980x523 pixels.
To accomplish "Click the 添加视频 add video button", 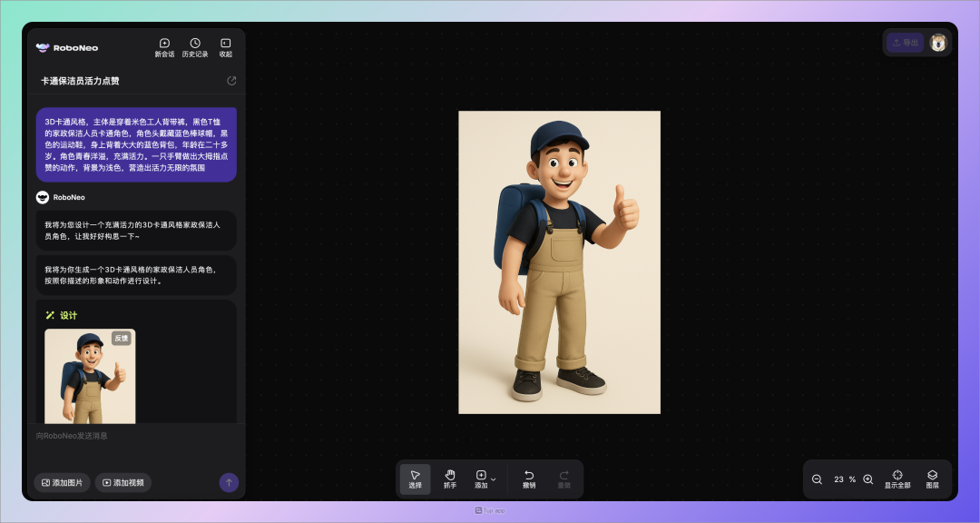I will [x=123, y=483].
